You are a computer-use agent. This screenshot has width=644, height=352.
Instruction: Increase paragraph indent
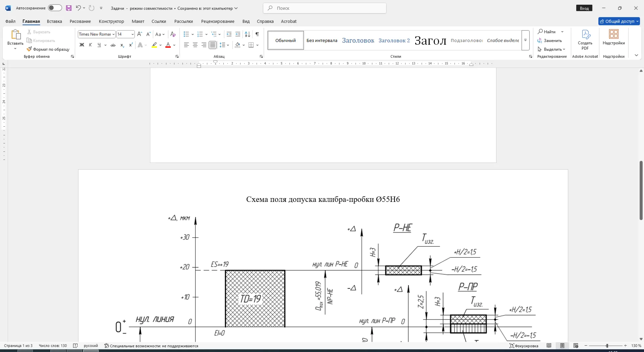[238, 34]
